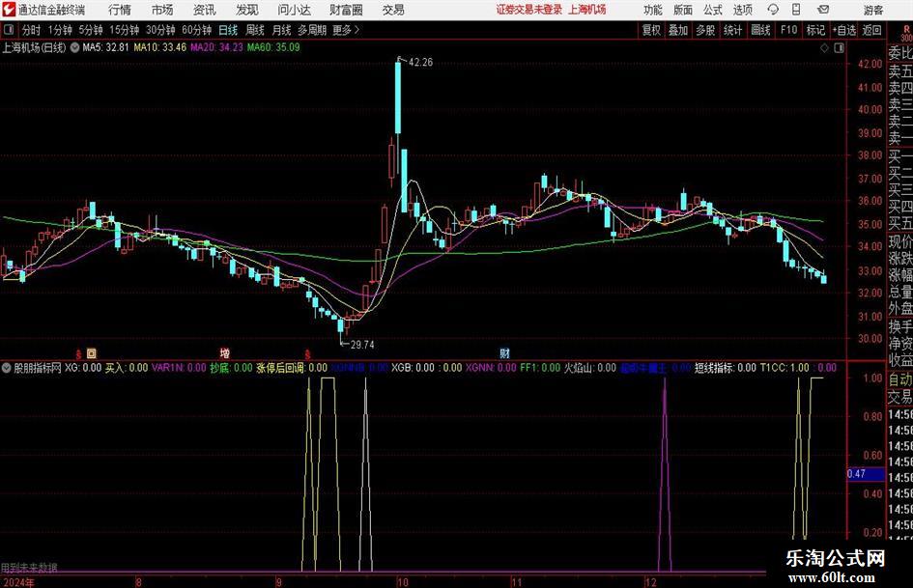Click the 游客 guest account label
The width and height of the screenshot is (913, 588).
(872, 10)
